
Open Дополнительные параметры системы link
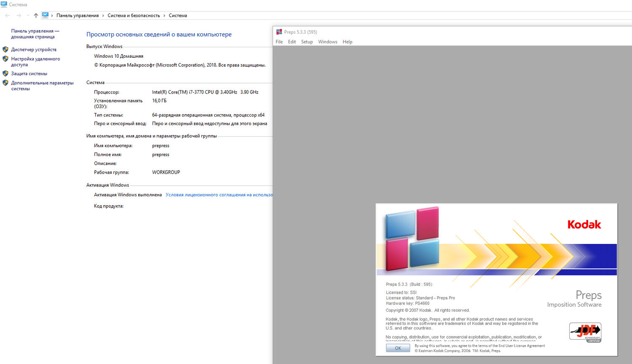coord(42,86)
